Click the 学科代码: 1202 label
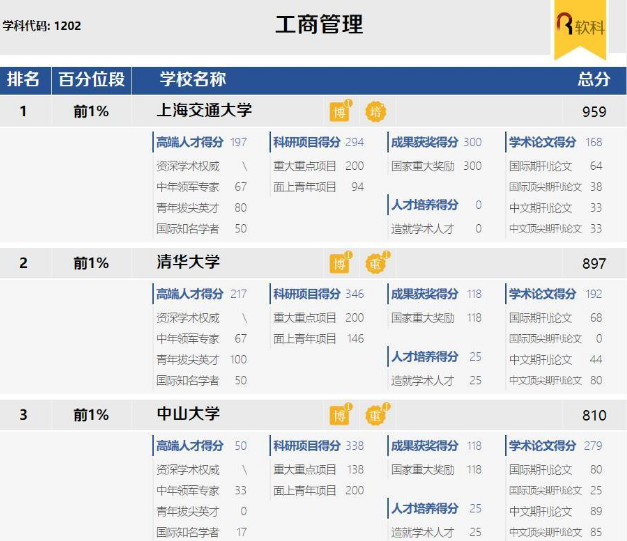Screen dimensions: 627x541 click(42, 26)
